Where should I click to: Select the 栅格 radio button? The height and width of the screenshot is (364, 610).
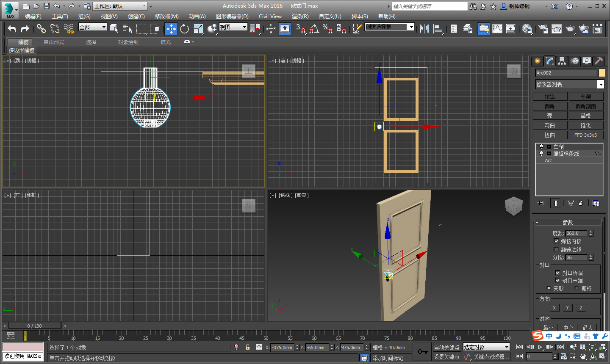(577, 288)
